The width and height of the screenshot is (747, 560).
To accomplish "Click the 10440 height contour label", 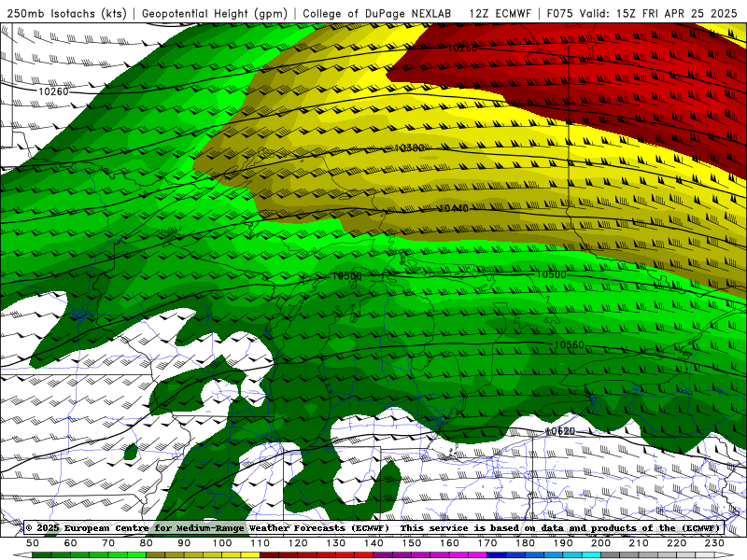I will tap(453, 208).
